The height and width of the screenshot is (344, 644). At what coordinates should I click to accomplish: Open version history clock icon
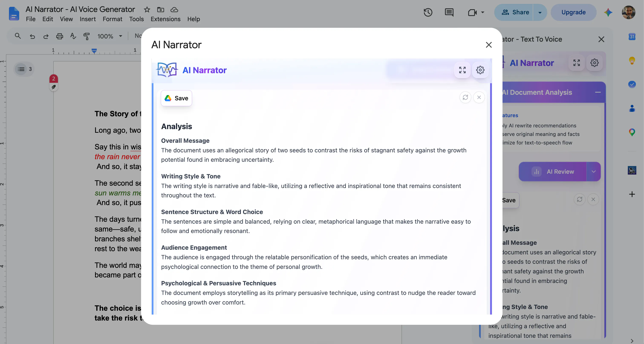[428, 12]
